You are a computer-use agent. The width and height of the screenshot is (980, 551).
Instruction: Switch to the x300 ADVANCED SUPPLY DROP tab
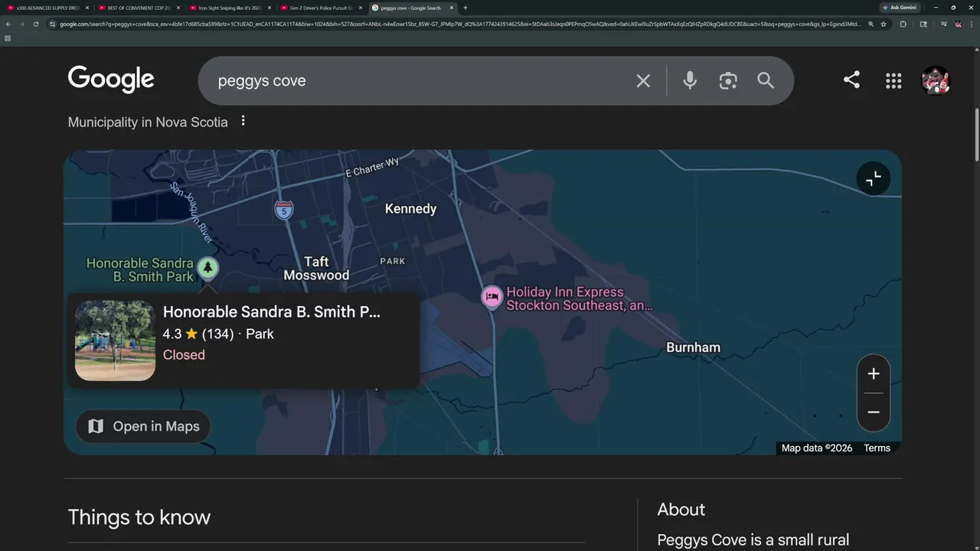point(47,8)
